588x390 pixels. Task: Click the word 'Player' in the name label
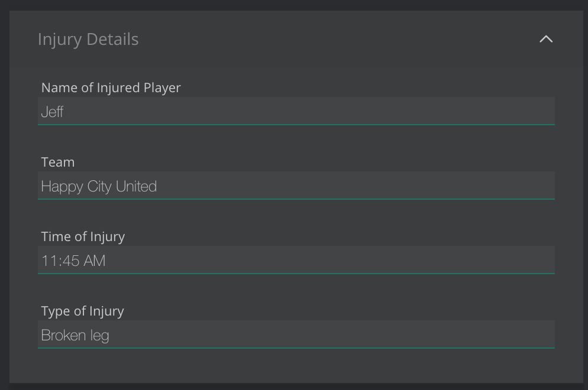tap(162, 87)
